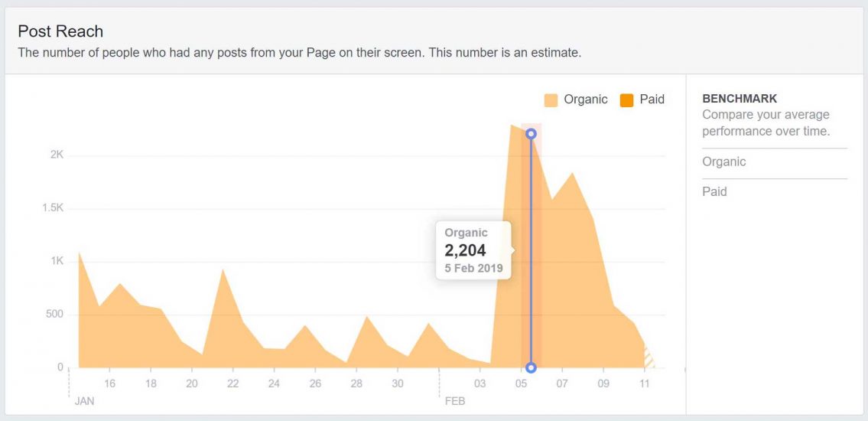Click the Paid legend color swatch
Image resolution: width=868 pixels, height=421 pixels.
coord(627,100)
